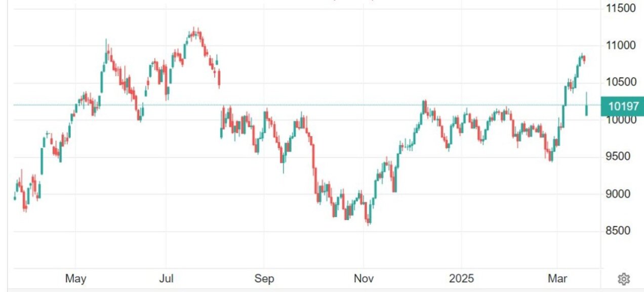Click the 8500 price axis label
Viewport: 644px width, 292px height.
[621, 231]
